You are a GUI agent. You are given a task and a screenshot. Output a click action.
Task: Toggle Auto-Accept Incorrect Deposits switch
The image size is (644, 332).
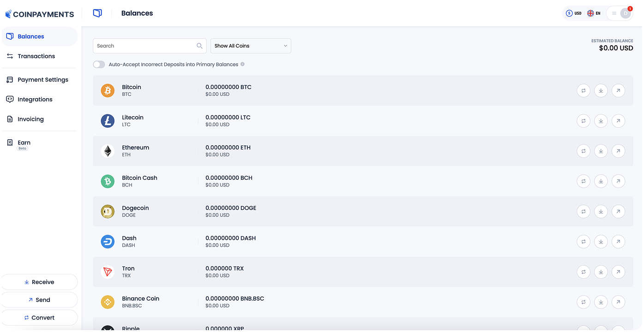(99, 65)
